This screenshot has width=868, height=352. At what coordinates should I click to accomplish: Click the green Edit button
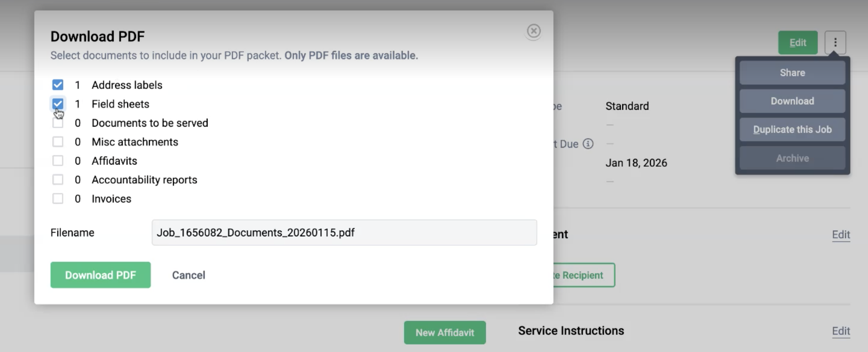click(797, 43)
